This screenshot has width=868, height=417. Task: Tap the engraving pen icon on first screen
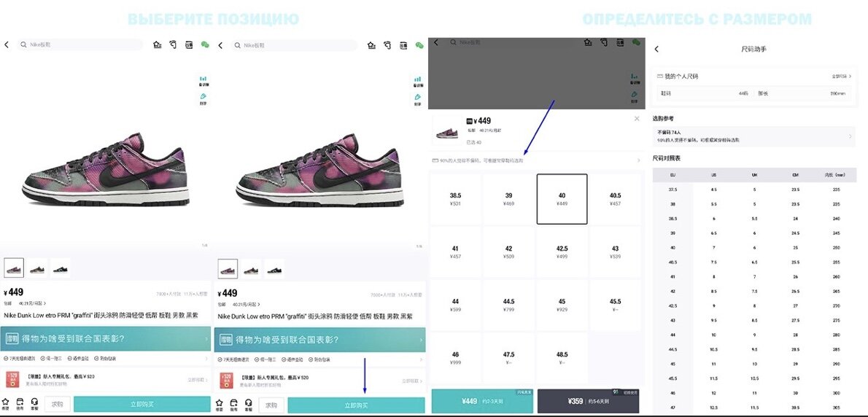click(204, 99)
